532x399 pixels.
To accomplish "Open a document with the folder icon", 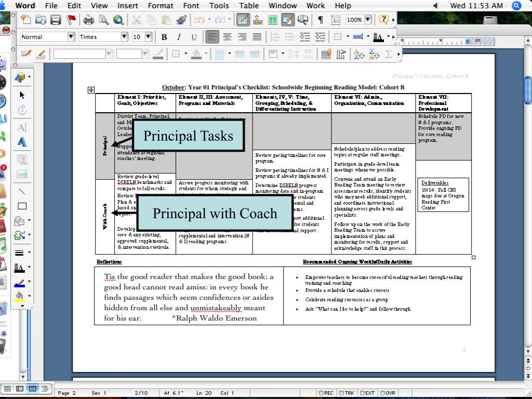I will [x=41, y=20].
